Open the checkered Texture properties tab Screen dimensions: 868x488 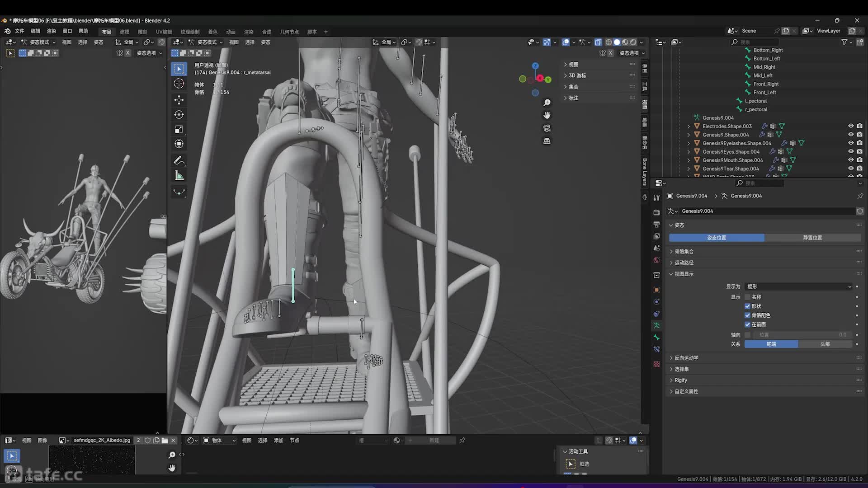656,364
